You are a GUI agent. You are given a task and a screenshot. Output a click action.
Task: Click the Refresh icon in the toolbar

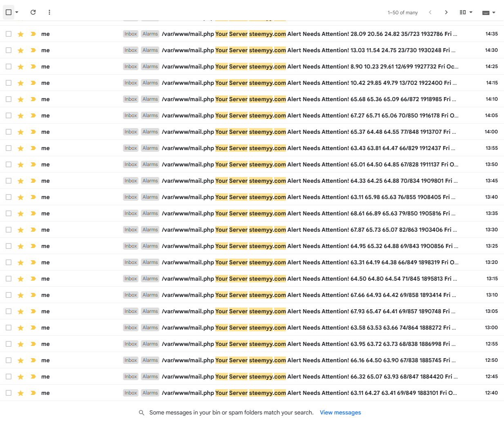33,12
